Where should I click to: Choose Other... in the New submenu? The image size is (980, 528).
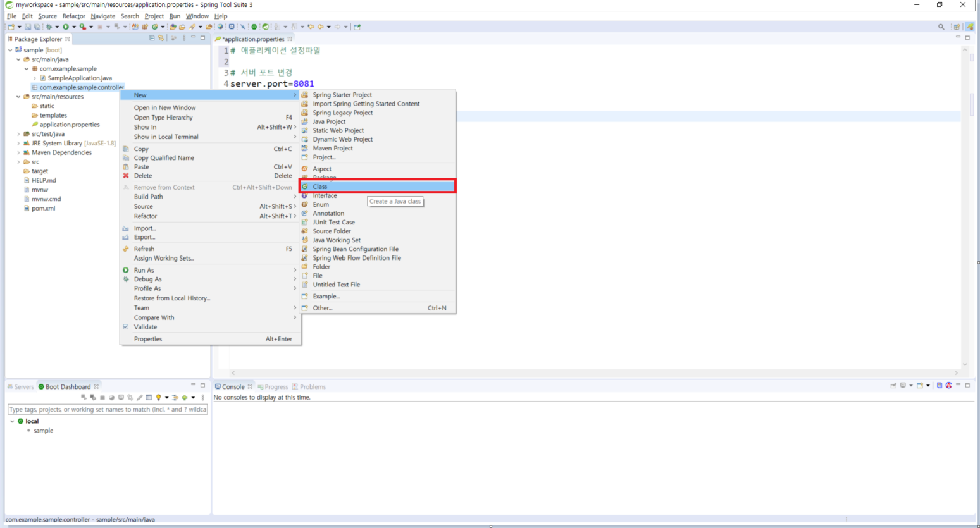377,308
